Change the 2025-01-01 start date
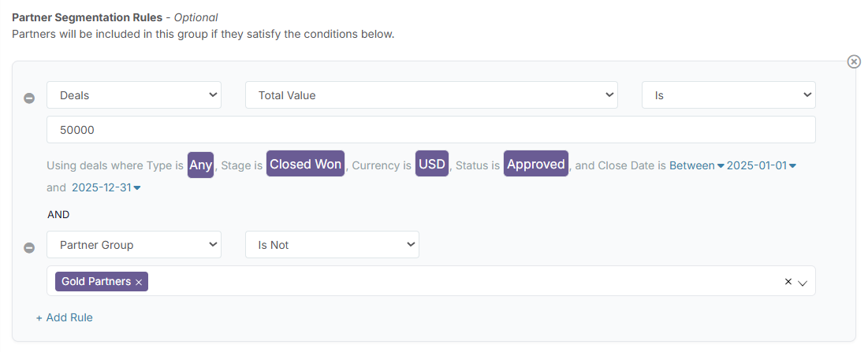 (x=761, y=165)
